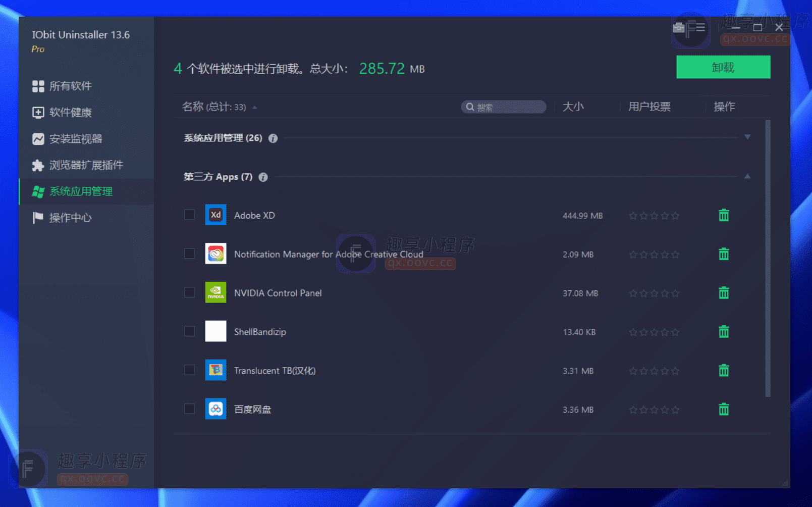Click the 285.72 MB total size text
The height and width of the screenshot is (507, 812).
[x=392, y=69]
